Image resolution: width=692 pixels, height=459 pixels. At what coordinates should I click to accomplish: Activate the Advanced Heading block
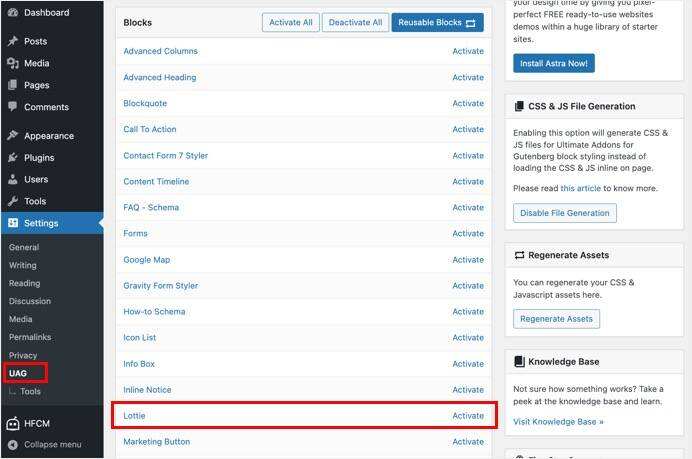(x=468, y=77)
